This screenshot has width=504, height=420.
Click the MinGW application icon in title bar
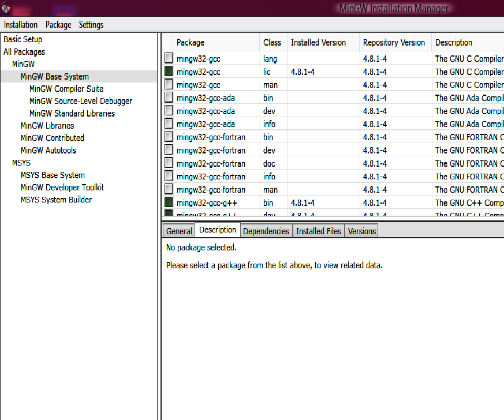click(6, 7)
